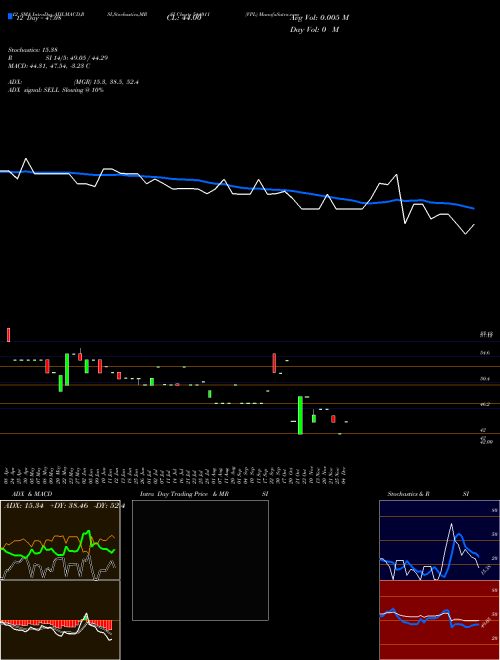Image resolution: width=500 pixels, height=660 pixels.
Task: Click the 'SI 14/3: 49.05 / 44.29' readout
Action: pyautogui.click(x=77, y=58)
